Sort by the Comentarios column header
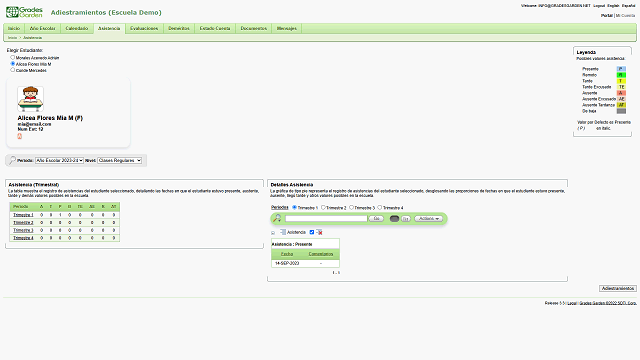 [321, 254]
